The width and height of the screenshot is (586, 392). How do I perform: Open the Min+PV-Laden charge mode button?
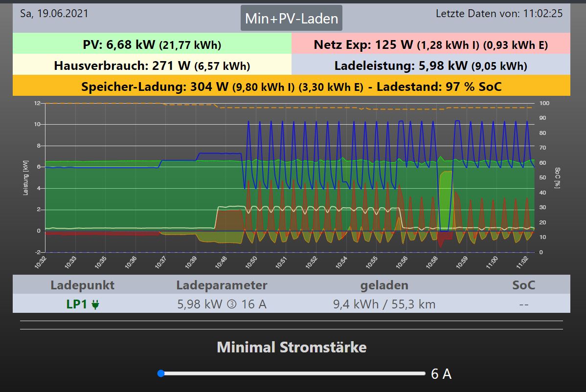tap(291, 19)
